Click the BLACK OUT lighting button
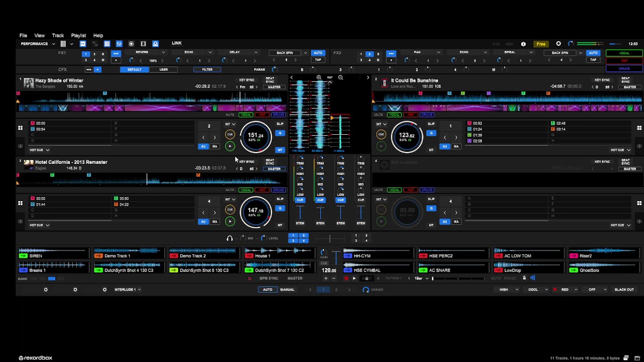This screenshot has height=362, width=644. coord(624,290)
